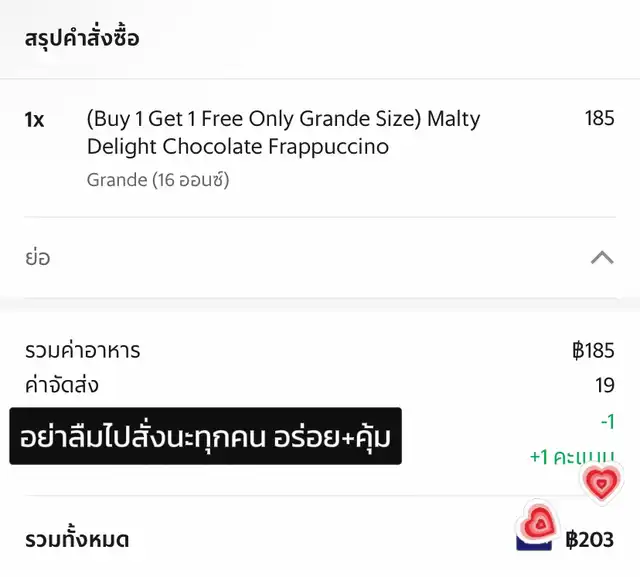Click the ฿185 subtotal amount
640x577 pixels.
pos(593,351)
